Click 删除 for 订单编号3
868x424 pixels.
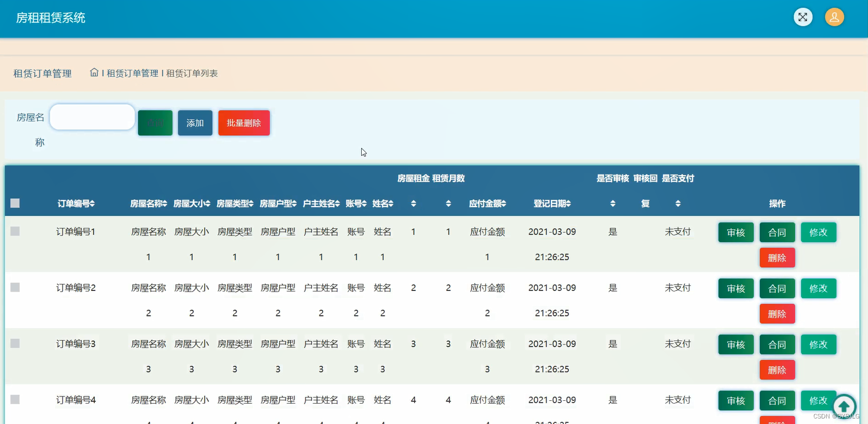[x=777, y=370]
